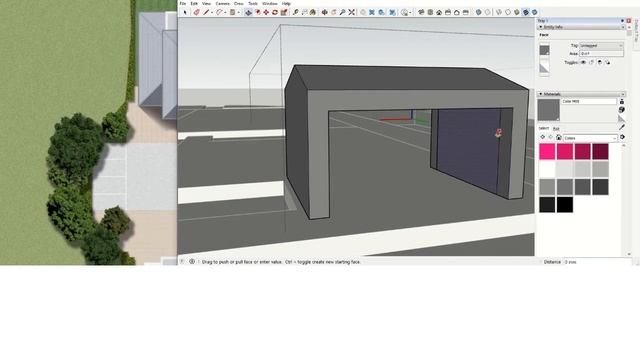Image resolution: width=640 pixels, height=360 pixels.
Task: Enable Shaded With Textures style
Action: pyautogui.click(x=526, y=12)
